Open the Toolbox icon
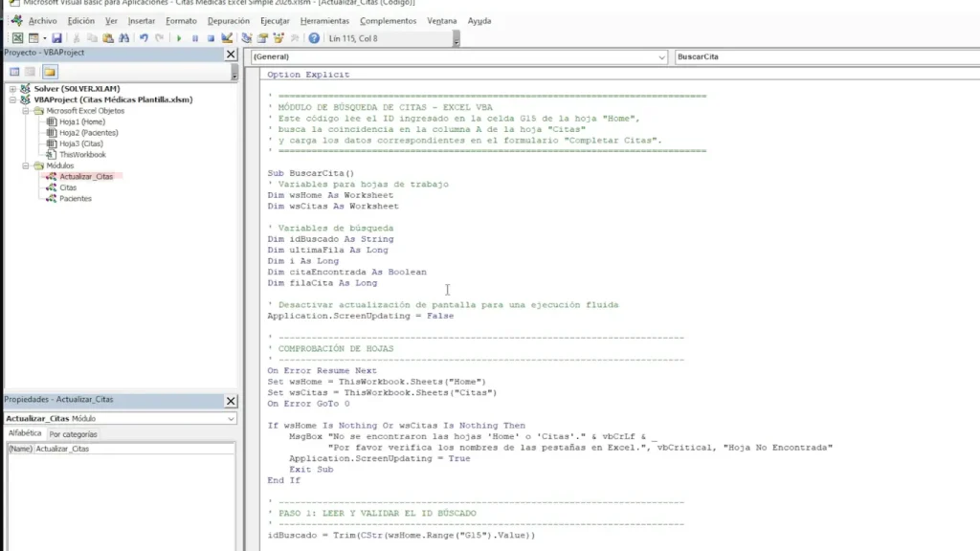980x551 pixels. click(295, 38)
